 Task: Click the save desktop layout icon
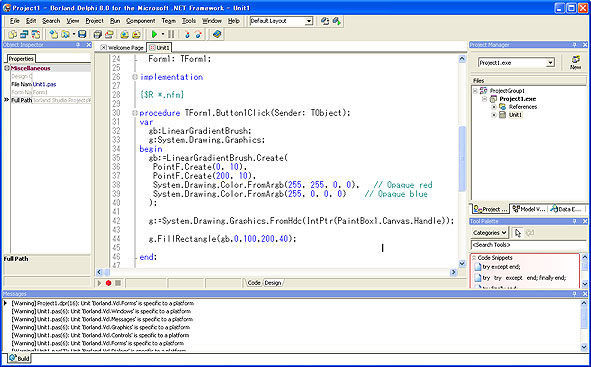pyautogui.click(x=325, y=21)
